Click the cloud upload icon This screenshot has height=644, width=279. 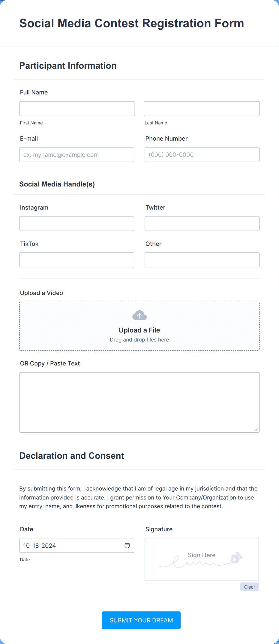(139, 315)
